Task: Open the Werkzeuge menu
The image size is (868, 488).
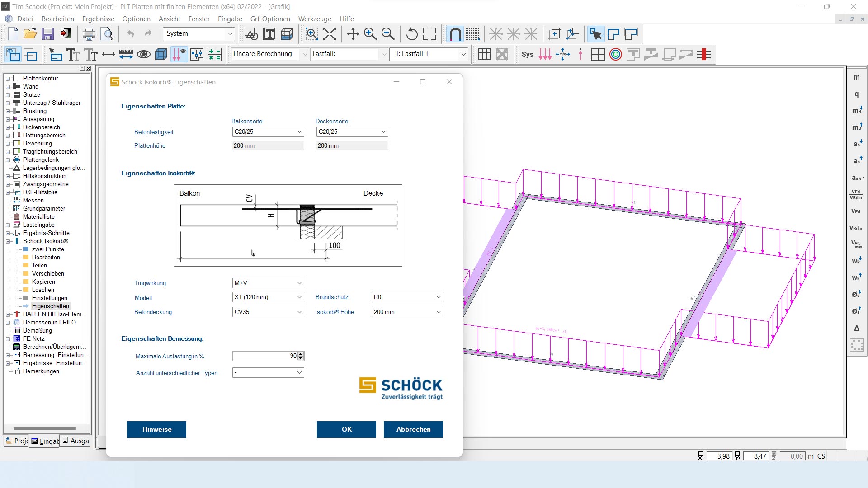Action: pyautogui.click(x=315, y=19)
